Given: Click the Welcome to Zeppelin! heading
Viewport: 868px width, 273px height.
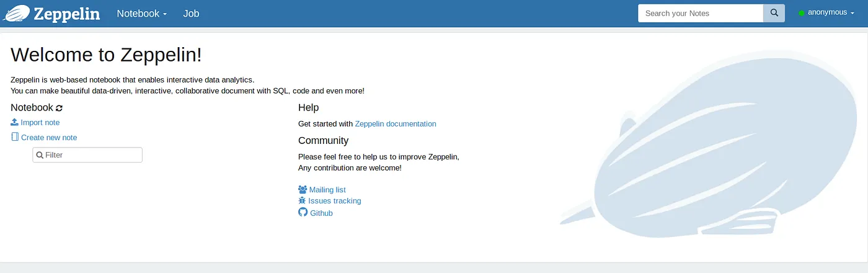Looking at the screenshot, I should [x=106, y=55].
